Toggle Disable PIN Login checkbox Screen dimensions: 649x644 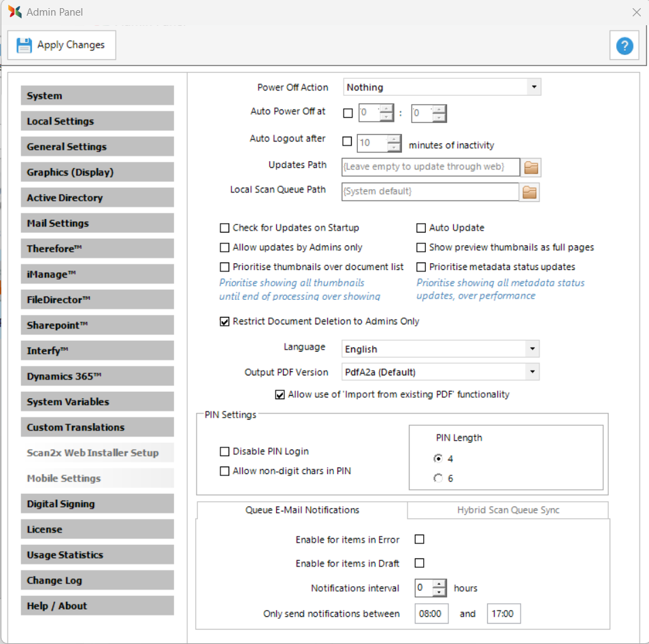point(224,452)
